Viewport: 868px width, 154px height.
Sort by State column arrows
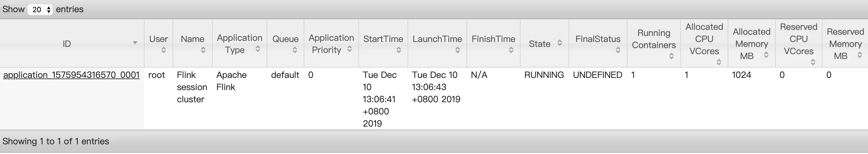560,43
